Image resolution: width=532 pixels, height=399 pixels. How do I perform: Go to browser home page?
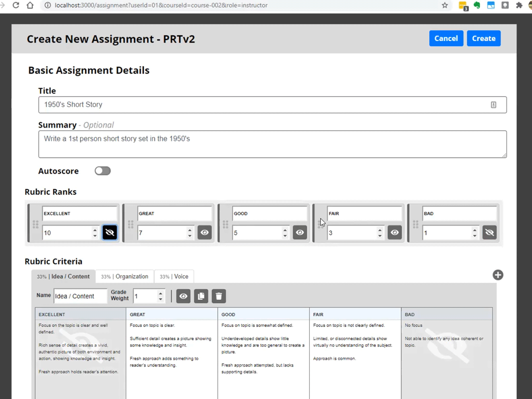(30, 5)
